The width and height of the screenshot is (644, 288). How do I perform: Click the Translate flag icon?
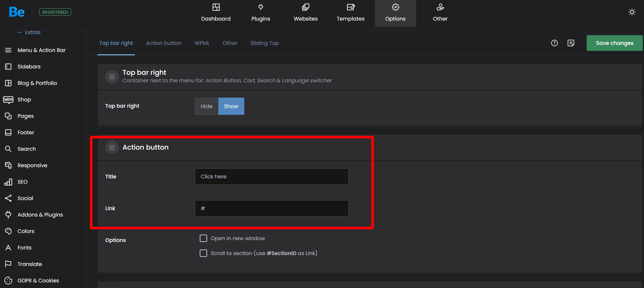click(8, 264)
